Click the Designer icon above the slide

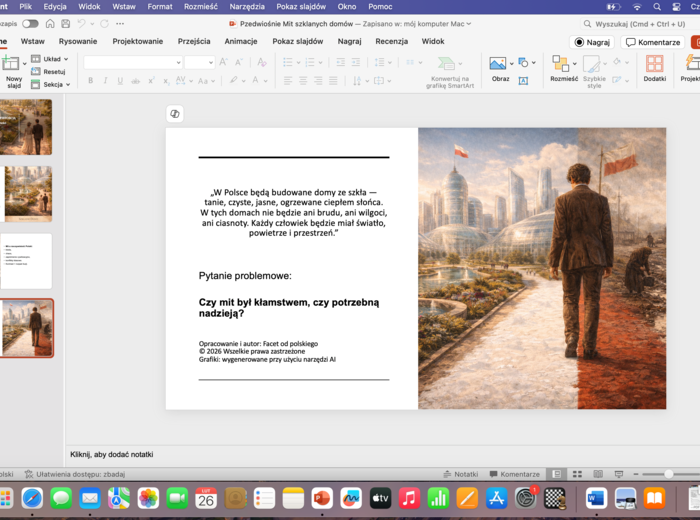pyautogui.click(x=175, y=114)
